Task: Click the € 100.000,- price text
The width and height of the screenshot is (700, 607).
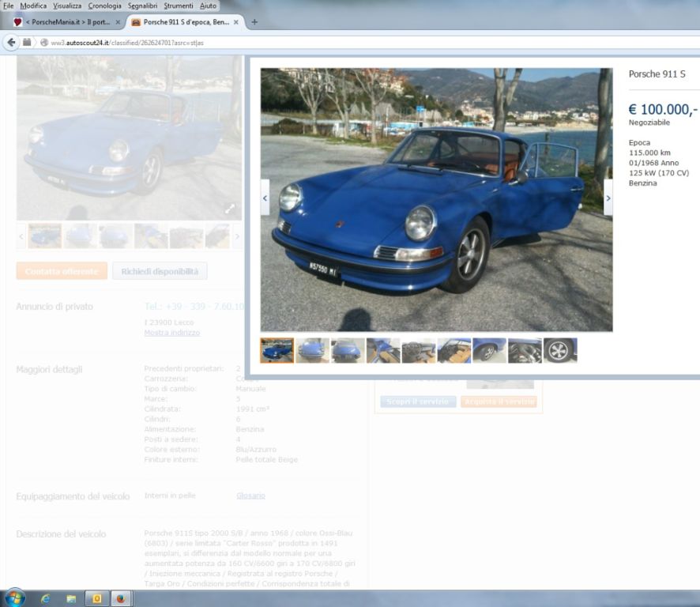Action: 663,109
